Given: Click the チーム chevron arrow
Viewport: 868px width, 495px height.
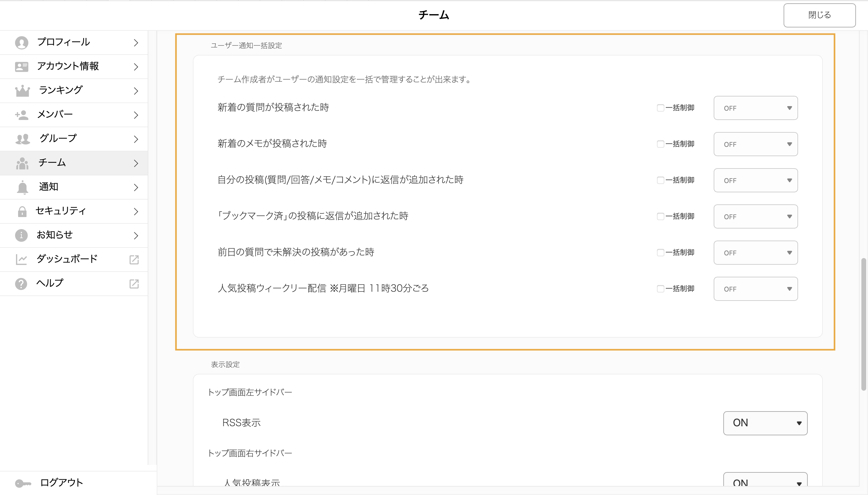Looking at the screenshot, I should point(136,163).
